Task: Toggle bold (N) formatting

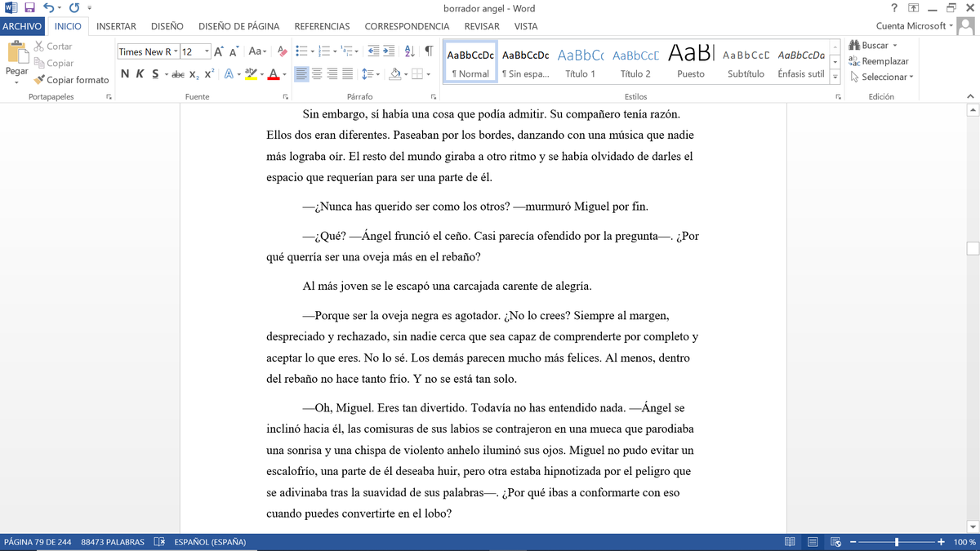Action: (x=125, y=73)
